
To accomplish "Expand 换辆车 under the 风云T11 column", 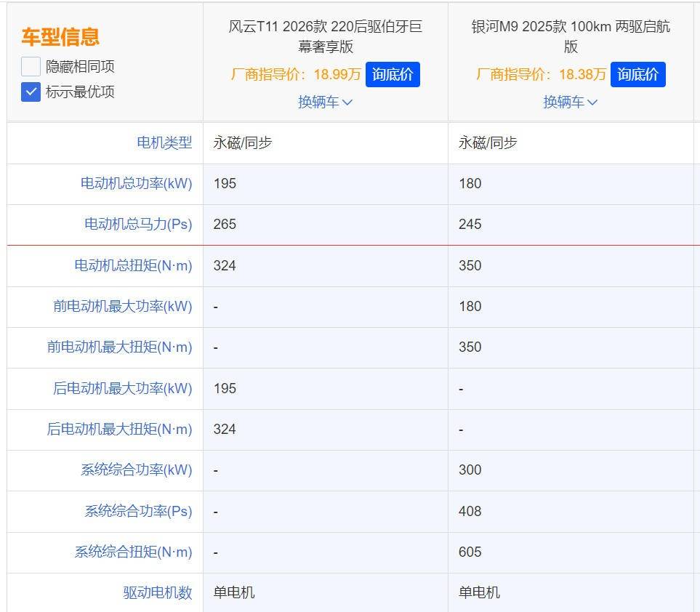I will pos(326,102).
